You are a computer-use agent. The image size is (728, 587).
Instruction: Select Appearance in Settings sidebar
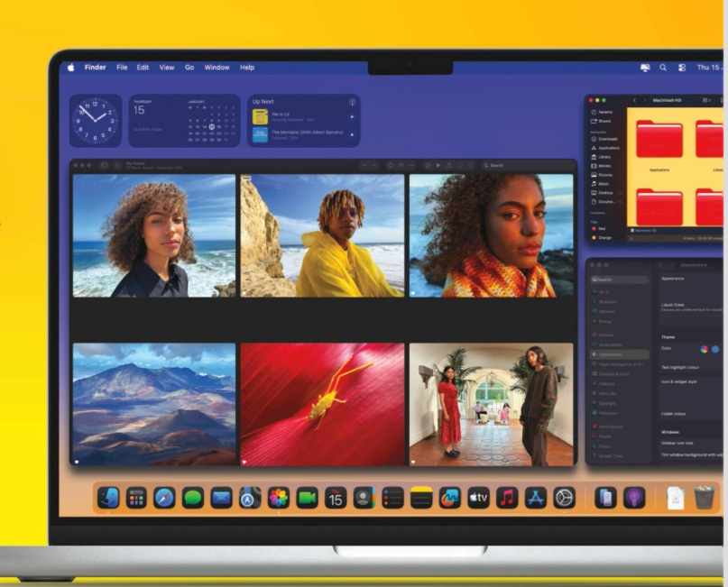tap(620, 354)
